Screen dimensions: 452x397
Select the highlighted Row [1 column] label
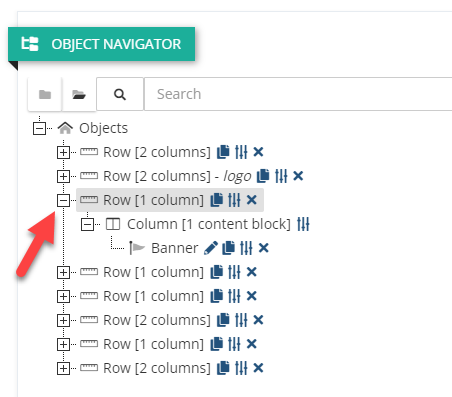pyautogui.click(x=153, y=200)
